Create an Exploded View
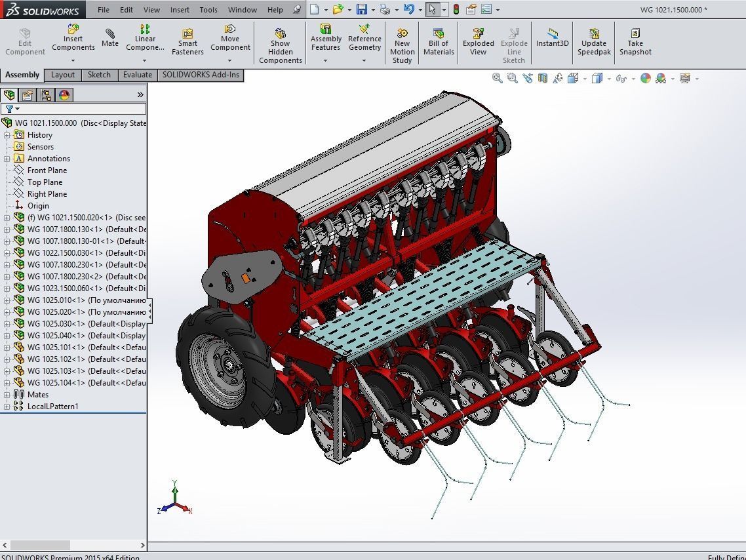Image resolution: width=746 pixels, height=560 pixels. tap(478, 41)
